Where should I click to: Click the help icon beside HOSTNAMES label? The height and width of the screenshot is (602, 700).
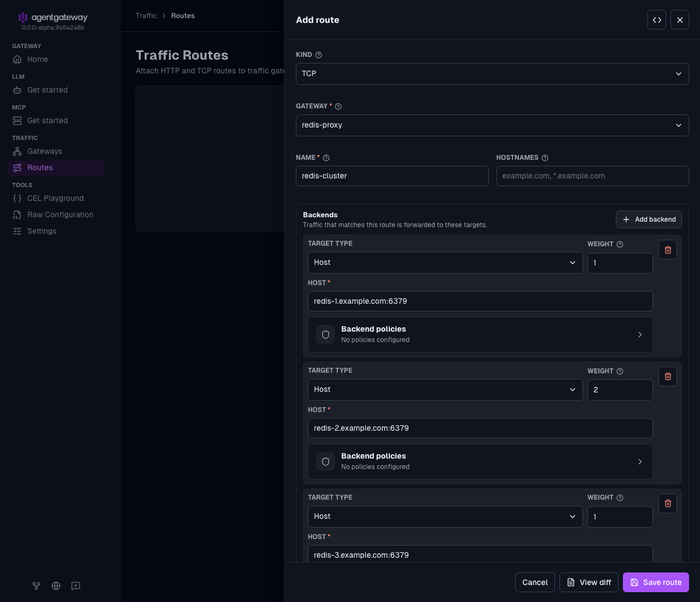tap(545, 158)
